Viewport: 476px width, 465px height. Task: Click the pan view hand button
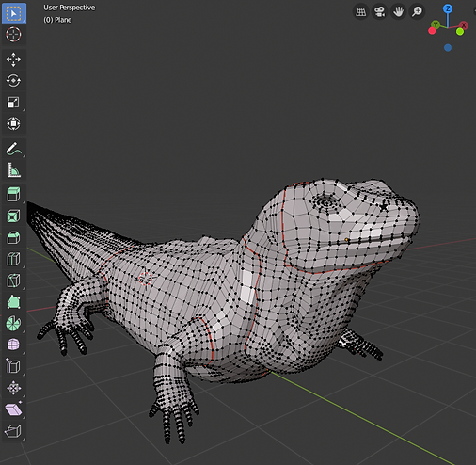[398, 12]
